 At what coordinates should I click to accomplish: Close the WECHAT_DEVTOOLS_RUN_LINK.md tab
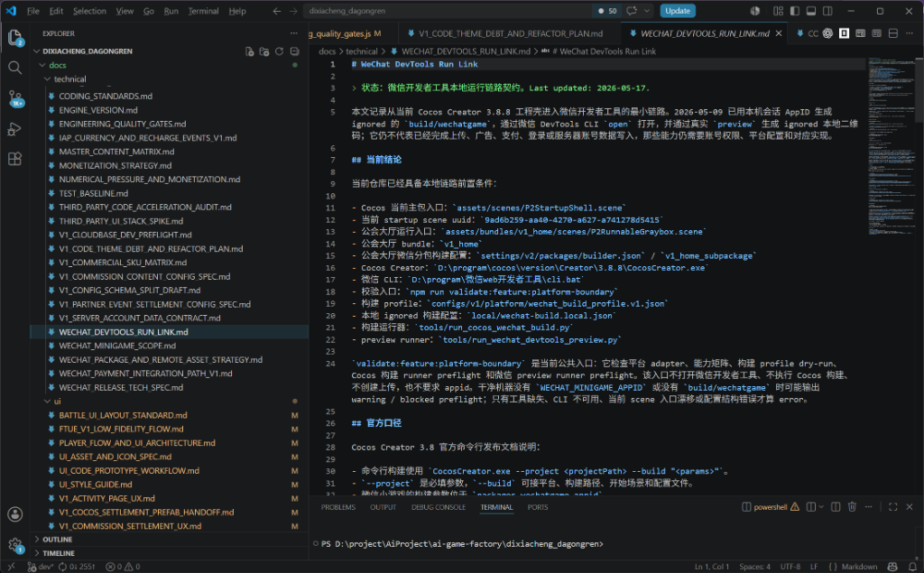pyautogui.click(x=779, y=33)
